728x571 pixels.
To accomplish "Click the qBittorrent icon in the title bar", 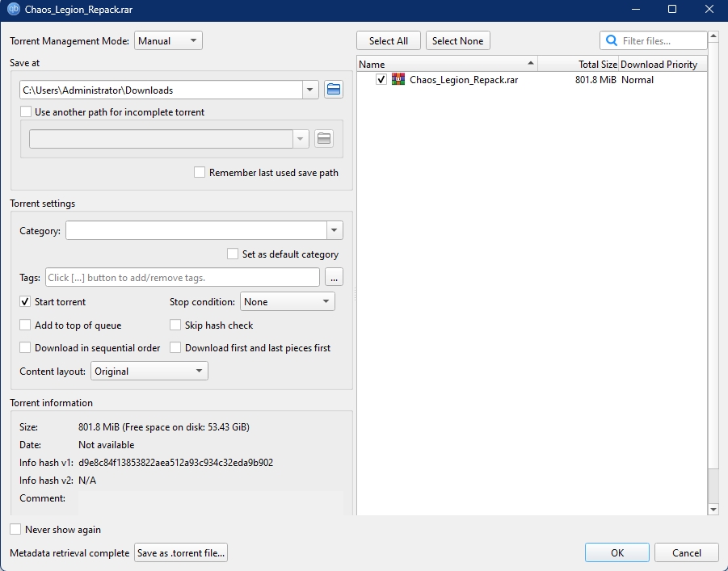I will (14, 9).
